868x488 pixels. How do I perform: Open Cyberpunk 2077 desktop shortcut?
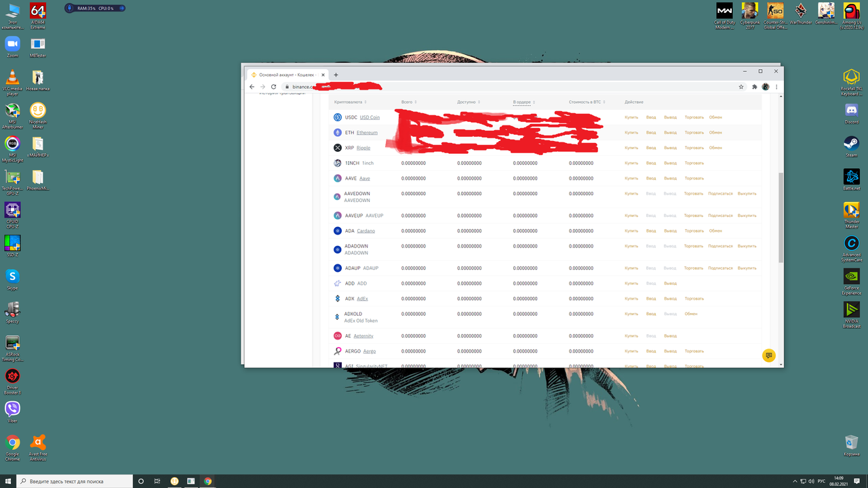point(749,16)
